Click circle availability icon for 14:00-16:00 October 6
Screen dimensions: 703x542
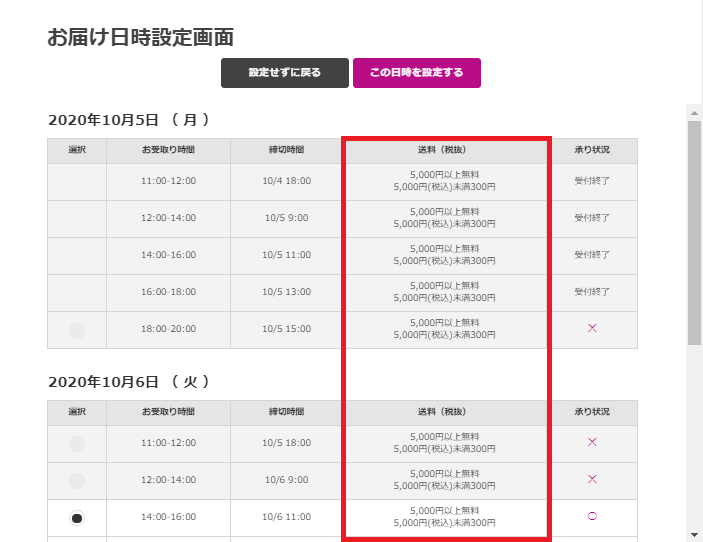pos(592,516)
